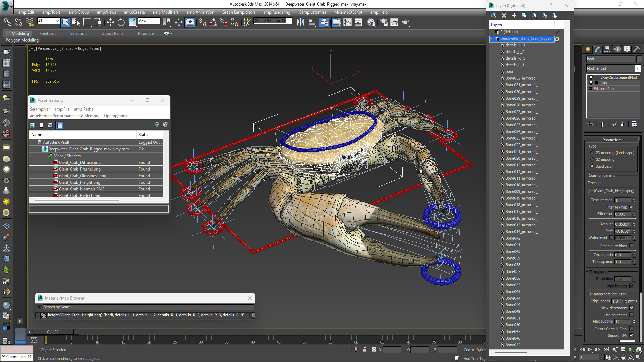Screen dimensions: 644x362
Task: Select Giant_Crab_Diffuse.png in asset list
Action: [80, 162]
